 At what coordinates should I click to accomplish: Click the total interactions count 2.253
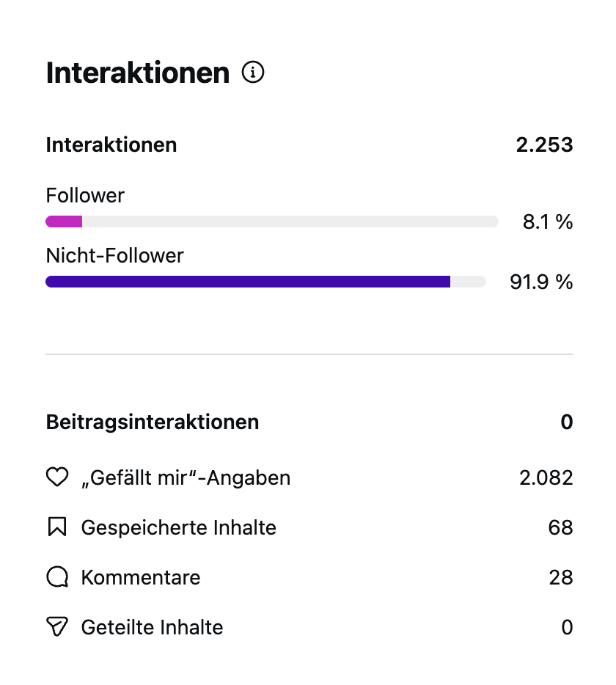pos(544,144)
